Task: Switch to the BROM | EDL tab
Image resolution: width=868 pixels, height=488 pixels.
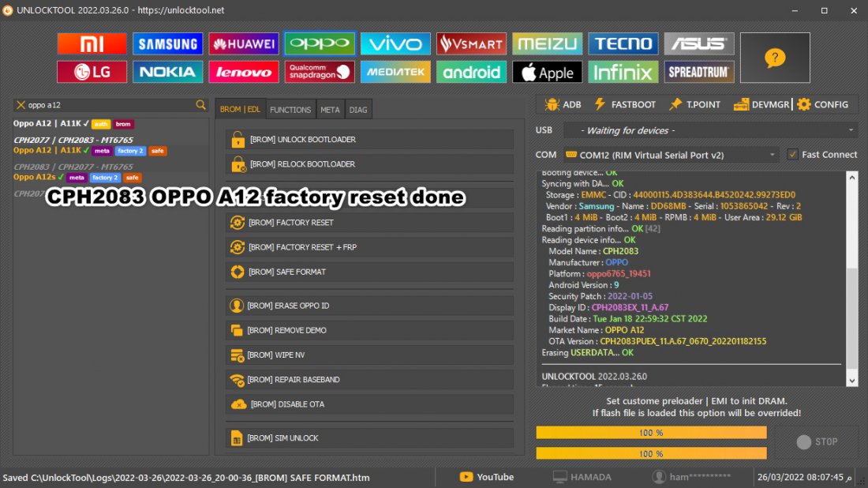Action: tap(240, 110)
